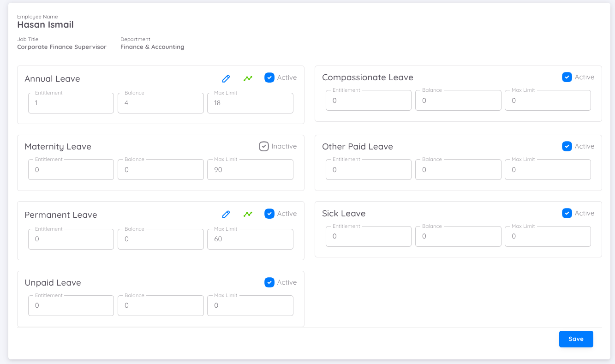Click the Compassionate Leave Entitlement field
The height and width of the screenshot is (364, 615).
coord(368,100)
